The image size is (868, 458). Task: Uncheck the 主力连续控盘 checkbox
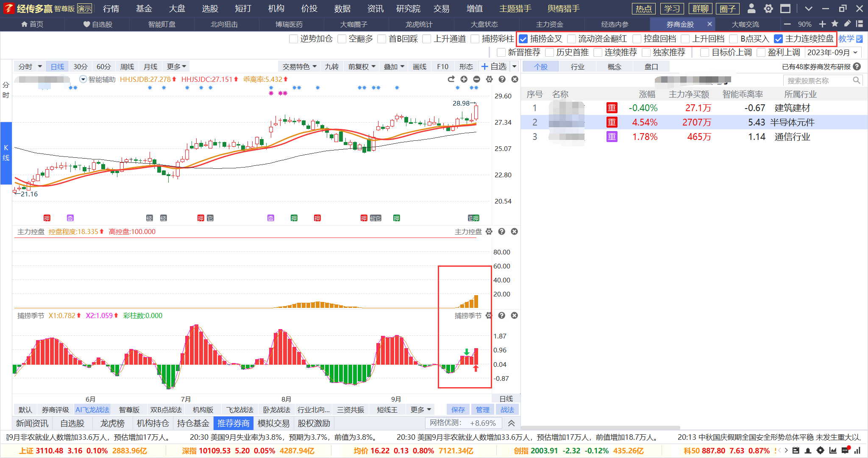tap(778, 39)
